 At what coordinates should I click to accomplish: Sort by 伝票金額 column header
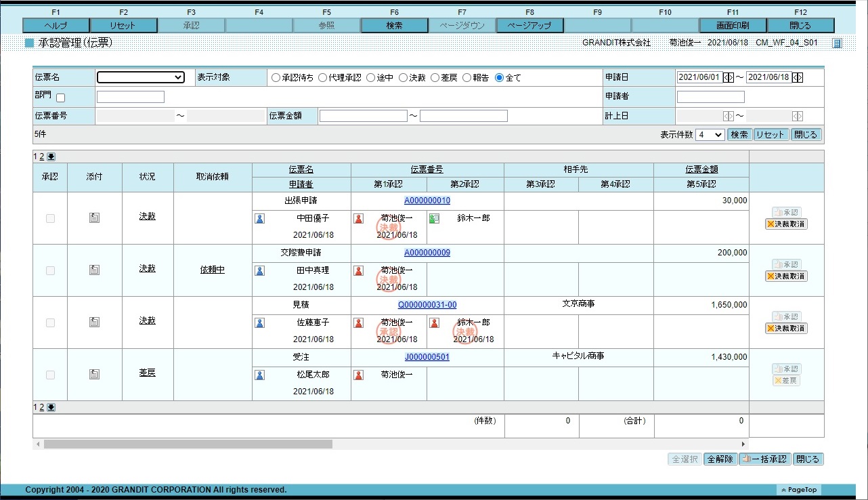701,169
